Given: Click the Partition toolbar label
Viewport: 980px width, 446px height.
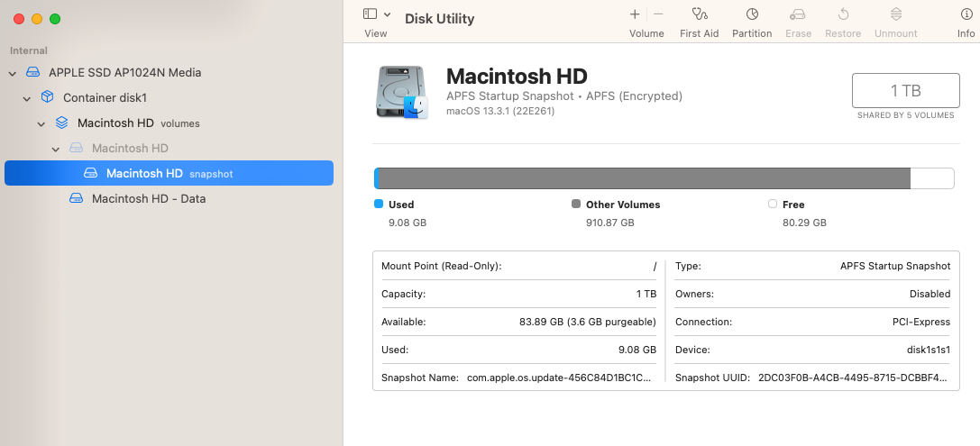Looking at the screenshot, I should click(752, 33).
